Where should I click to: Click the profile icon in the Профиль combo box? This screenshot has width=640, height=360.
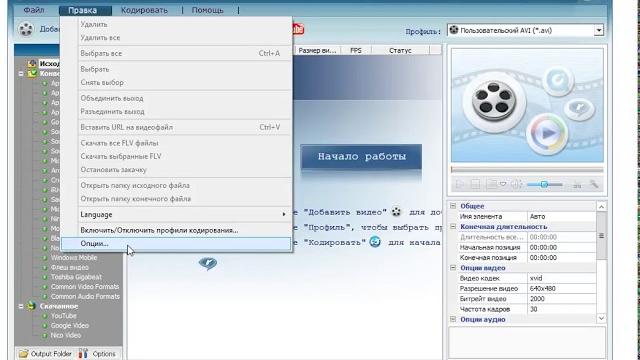pyautogui.click(x=454, y=30)
